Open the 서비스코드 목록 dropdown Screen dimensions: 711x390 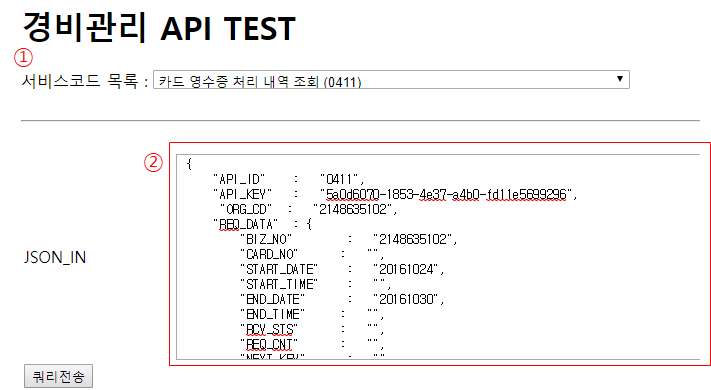click(391, 80)
